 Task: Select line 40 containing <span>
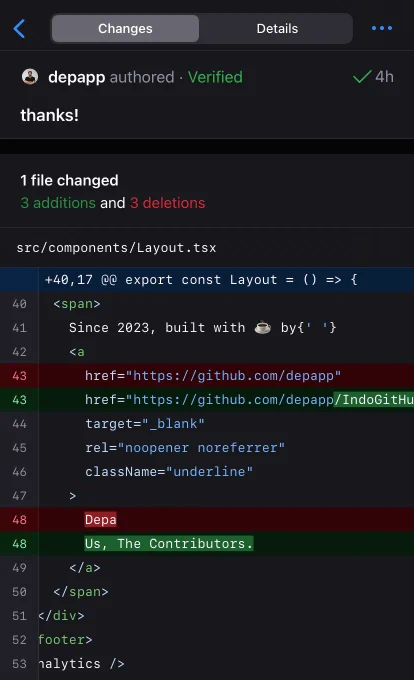coord(207,304)
